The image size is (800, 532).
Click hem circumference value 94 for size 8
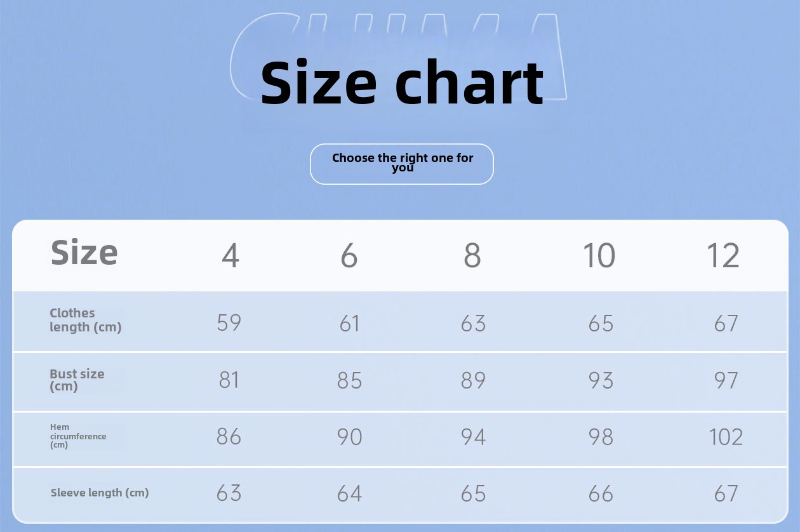pos(473,437)
